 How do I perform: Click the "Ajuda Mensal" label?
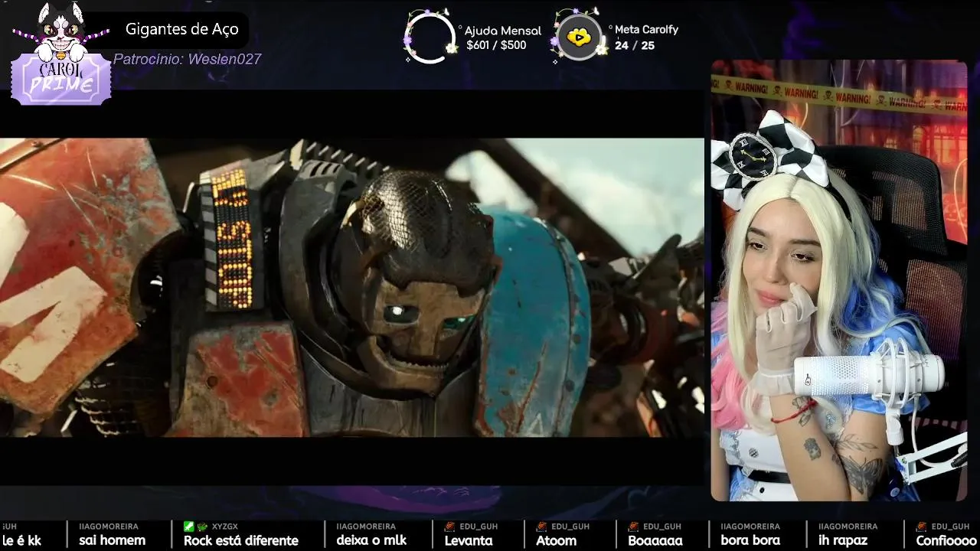point(503,31)
